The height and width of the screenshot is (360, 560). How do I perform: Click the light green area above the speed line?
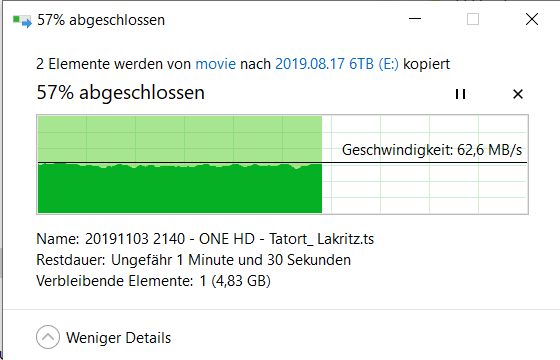click(180, 139)
